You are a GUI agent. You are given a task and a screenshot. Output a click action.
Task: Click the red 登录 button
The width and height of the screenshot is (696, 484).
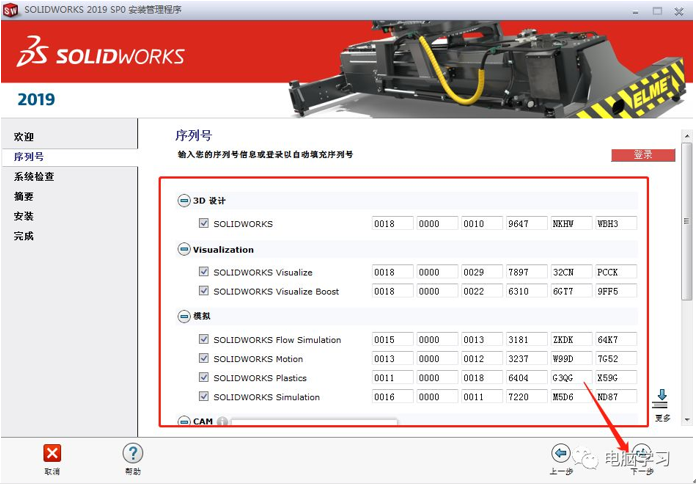(643, 155)
